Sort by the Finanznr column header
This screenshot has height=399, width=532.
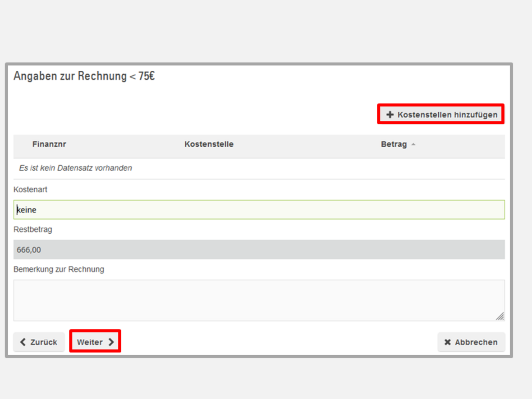49,145
